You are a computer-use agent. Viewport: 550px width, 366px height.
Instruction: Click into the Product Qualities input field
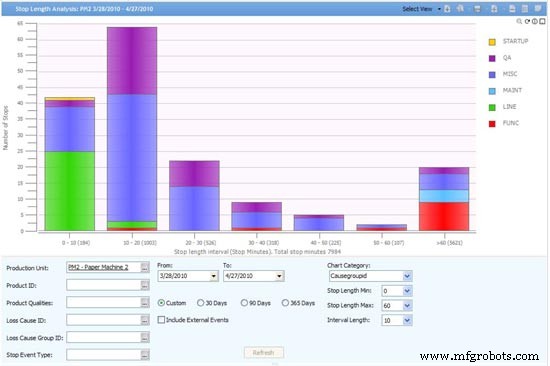point(103,303)
